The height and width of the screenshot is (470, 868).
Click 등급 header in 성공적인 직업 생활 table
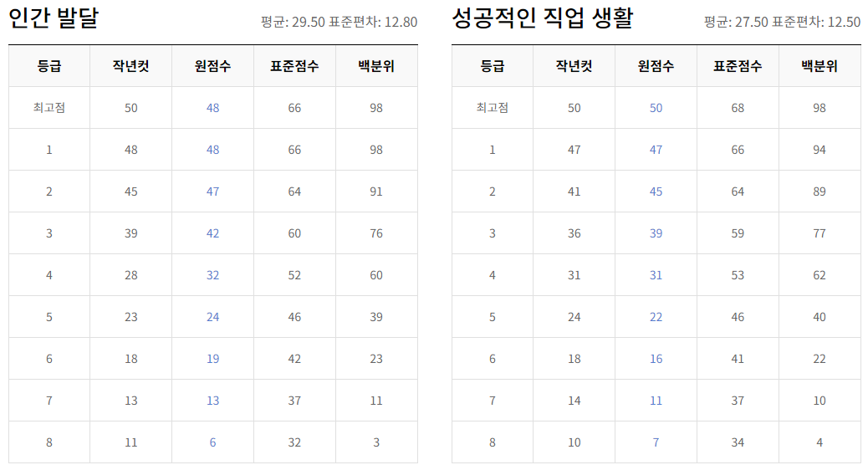click(x=493, y=66)
